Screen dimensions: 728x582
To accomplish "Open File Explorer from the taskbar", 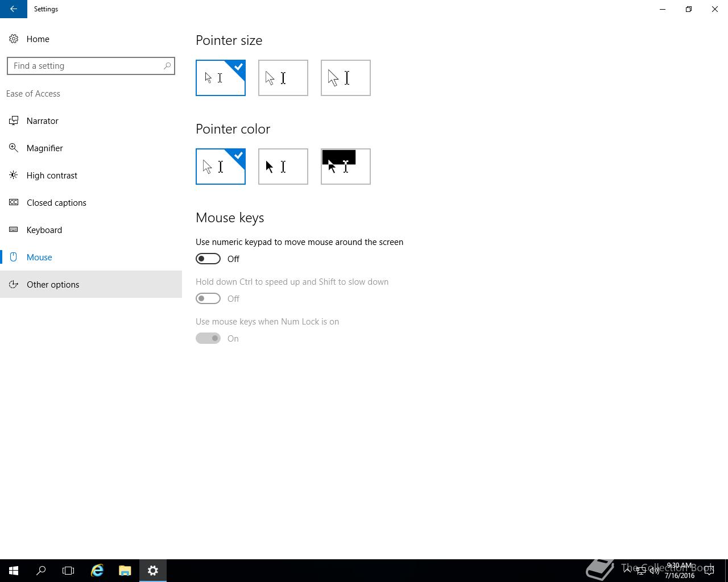I will click(125, 571).
